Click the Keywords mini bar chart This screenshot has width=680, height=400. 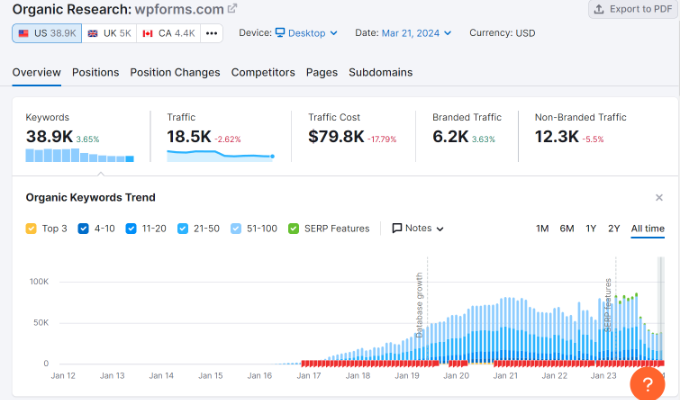[79, 156]
